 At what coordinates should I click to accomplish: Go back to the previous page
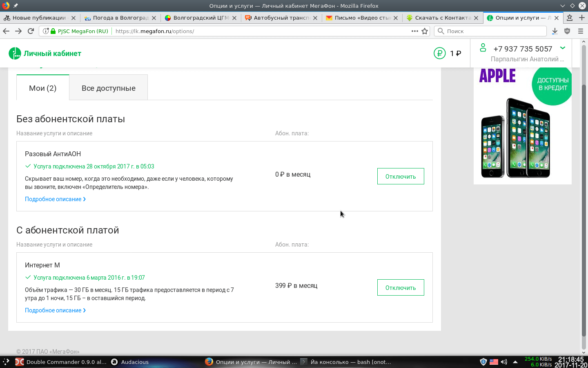click(x=6, y=31)
